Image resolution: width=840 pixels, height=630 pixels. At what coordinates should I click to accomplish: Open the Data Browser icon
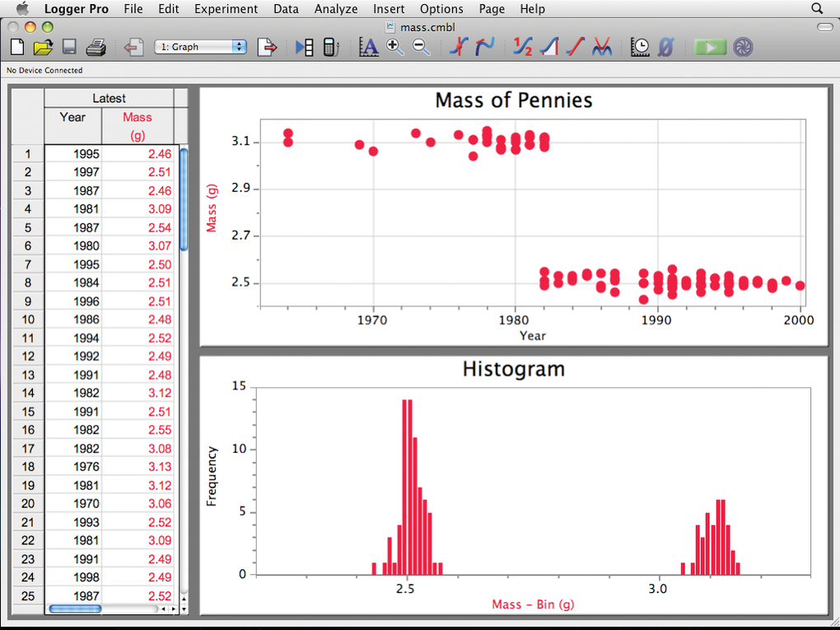305,48
